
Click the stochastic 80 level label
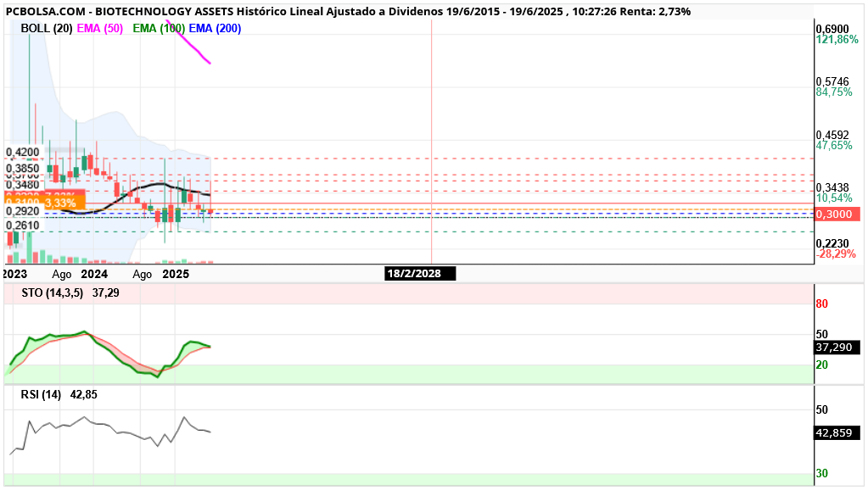point(822,303)
